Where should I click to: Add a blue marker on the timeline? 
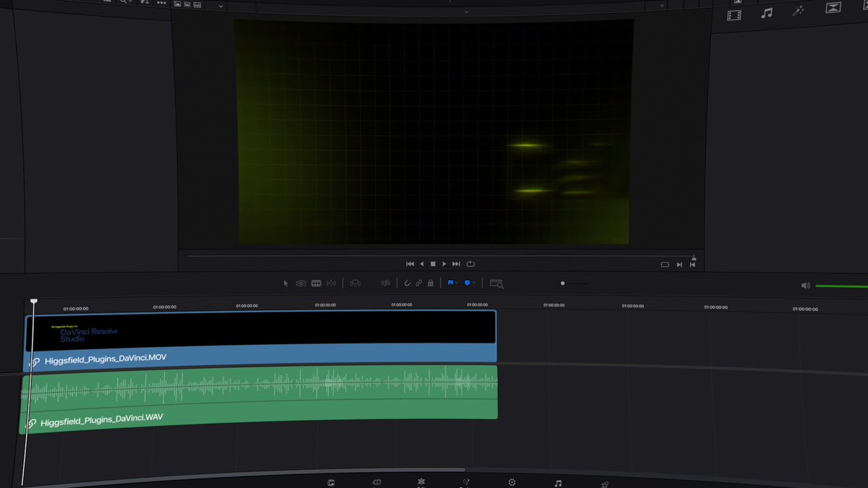[467, 283]
